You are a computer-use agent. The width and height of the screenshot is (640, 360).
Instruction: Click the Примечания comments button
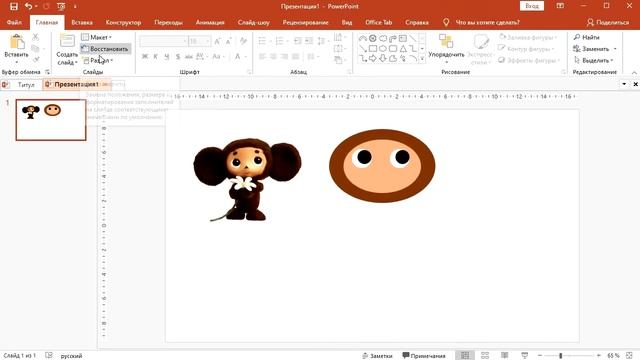pyautogui.click(x=424, y=356)
